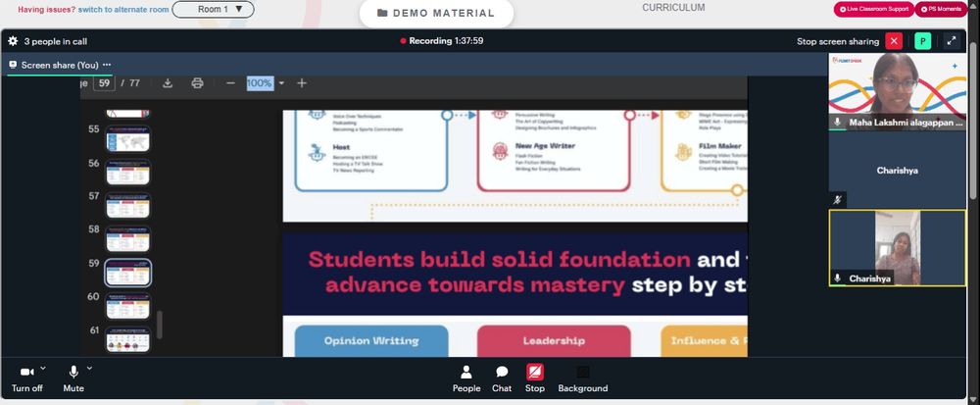Click mic icon on Maha Lakshmi's tile
The image size is (980, 405).
click(x=838, y=123)
